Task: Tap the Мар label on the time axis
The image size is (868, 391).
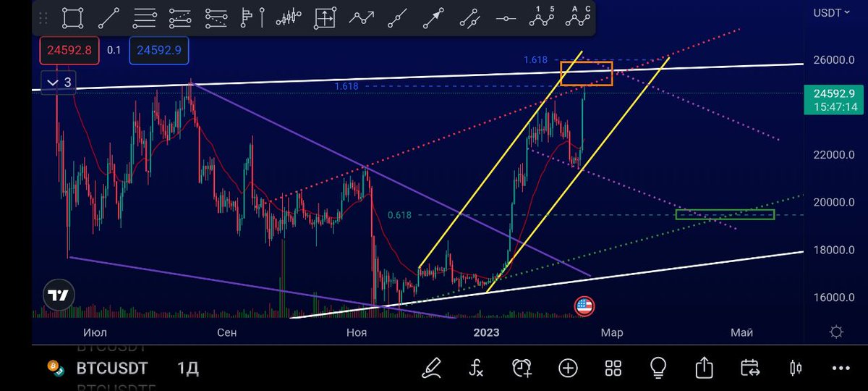Action: [x=612, y=332]
